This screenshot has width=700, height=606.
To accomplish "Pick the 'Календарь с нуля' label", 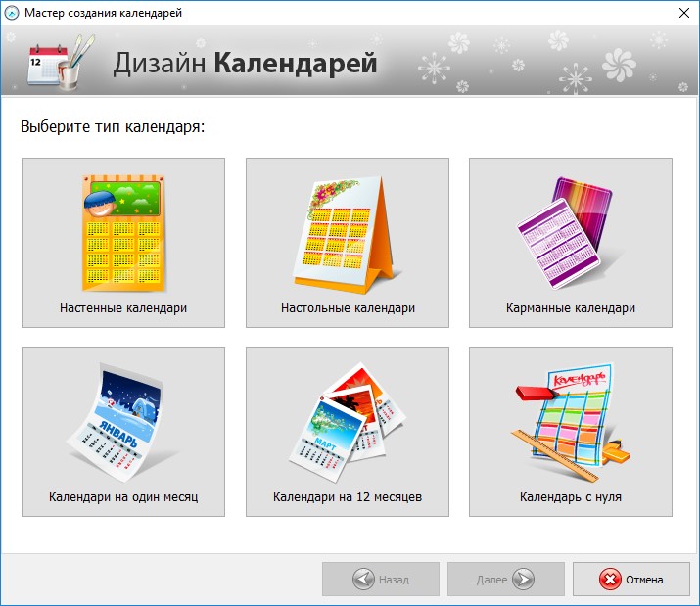I will click(x=571, y=496).
